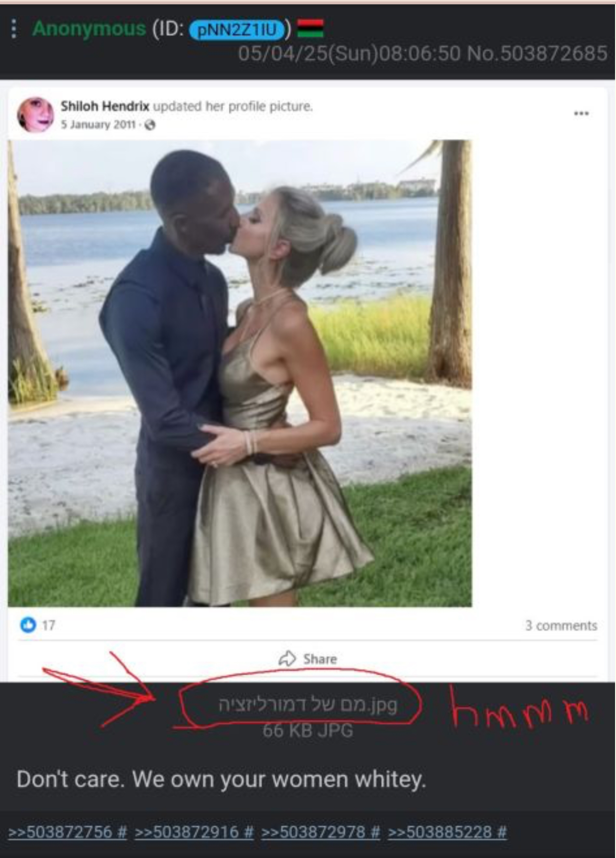This screenshot has height=858, width=616.
Task: Click the Shiloh Hendrix name link
Action: click(x=105, y=106)
